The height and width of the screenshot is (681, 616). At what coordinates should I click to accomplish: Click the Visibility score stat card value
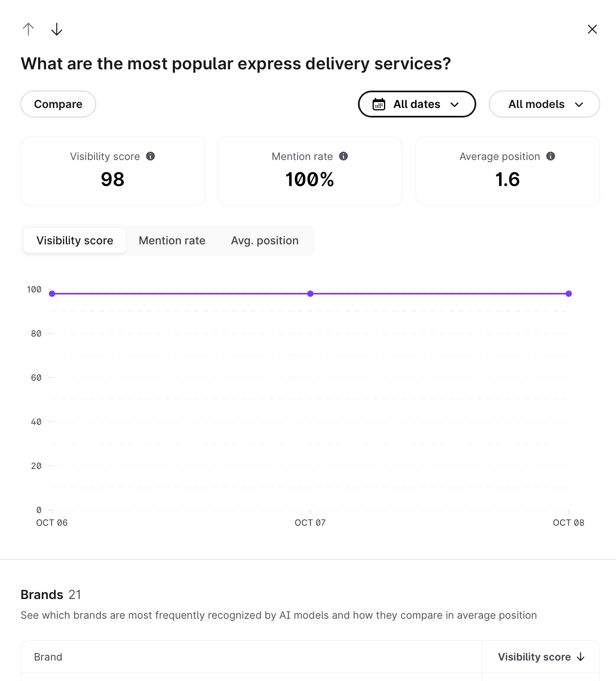pos(113,180)
